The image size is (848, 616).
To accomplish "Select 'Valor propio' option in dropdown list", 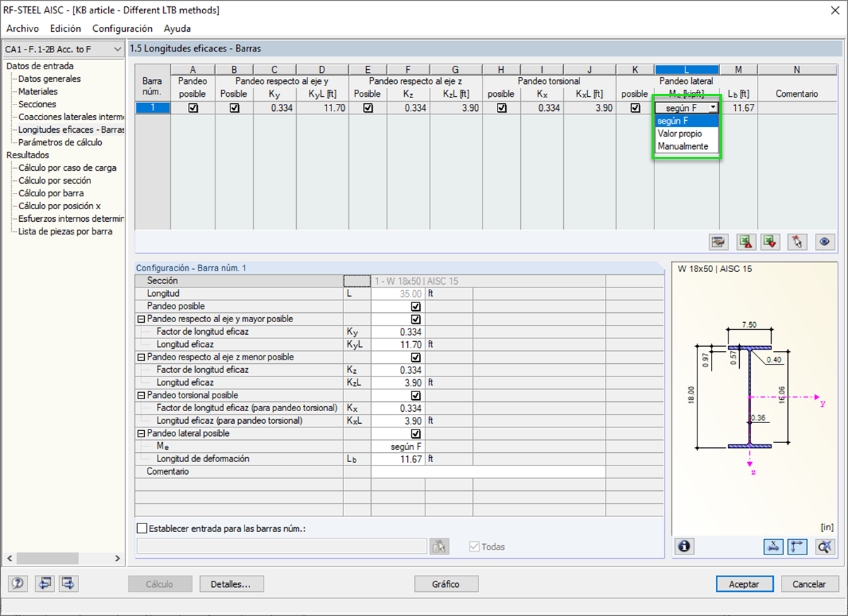I will pos(686,134).
